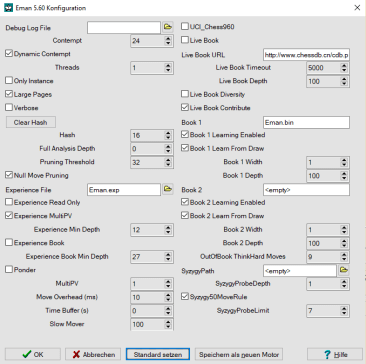This screenshot has width=366, height=364.
Task: Click the Eman app icon in title bar
Action: [x=8, y=8]
